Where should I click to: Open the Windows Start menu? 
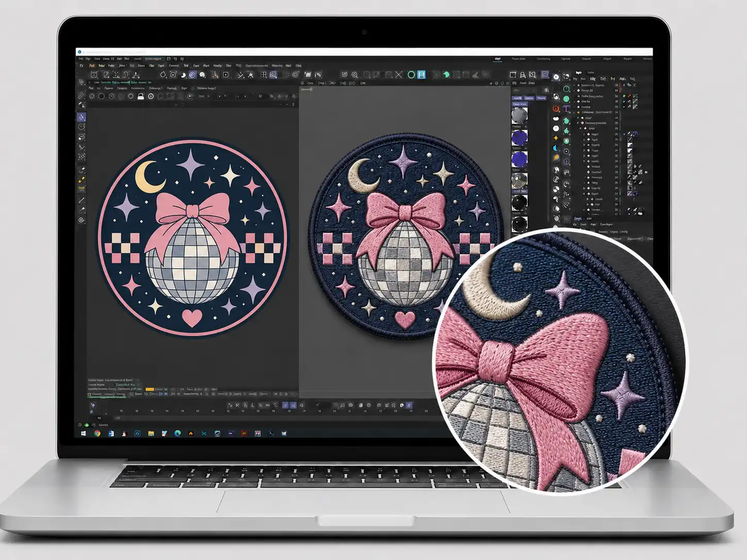click(x=83, y=434)
